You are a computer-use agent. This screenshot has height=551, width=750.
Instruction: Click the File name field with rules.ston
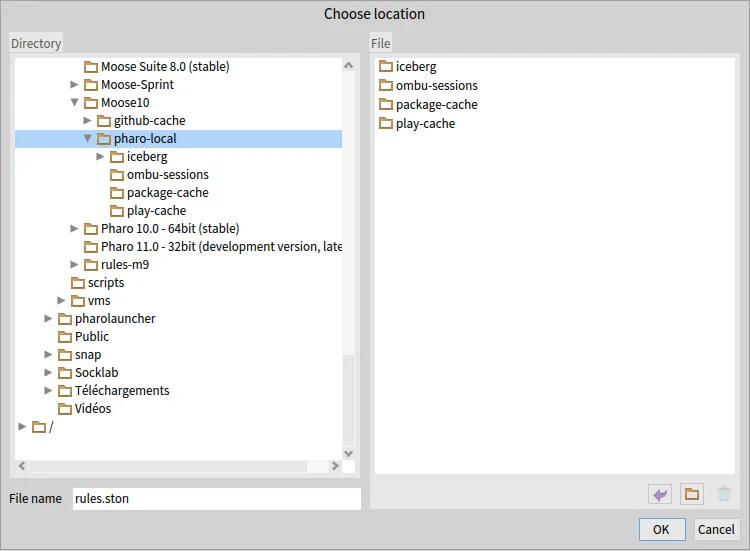(x=215, y=499)
